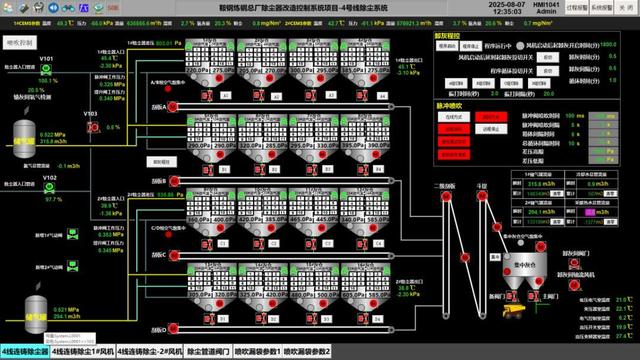Image resolution: width=640 pixels, height=360 pixels.
Task: Open the 除尘管道阀门 tab
Action: point(208,351)
